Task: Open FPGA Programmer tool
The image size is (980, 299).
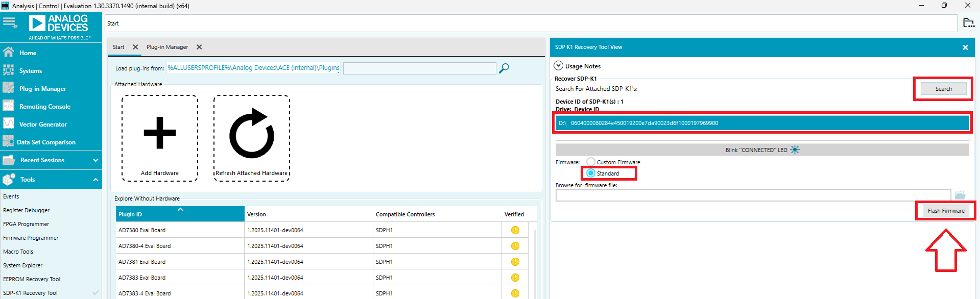Action: 26,224
